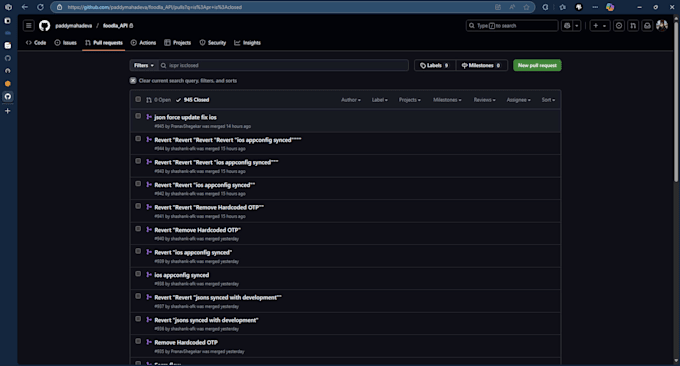Click the orange circle sidebar icon
The width and height of the screenshot is (680, 366).
coord(7,83)
